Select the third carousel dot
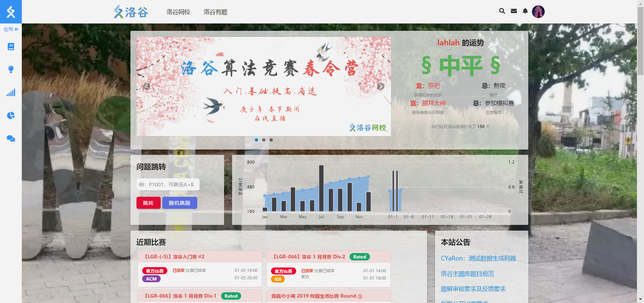Viewport: 644px width, 303px height. pyautogui.click(x=271, y=140)
